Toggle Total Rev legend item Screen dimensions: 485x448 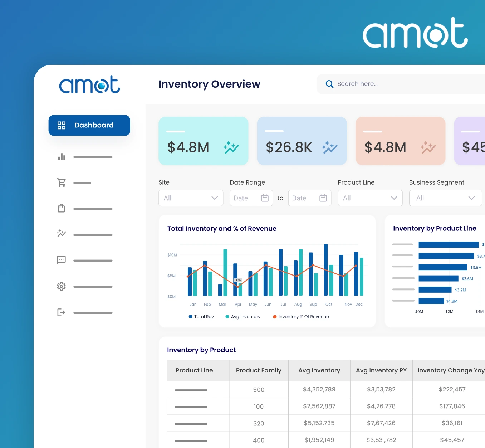[201, 317]
